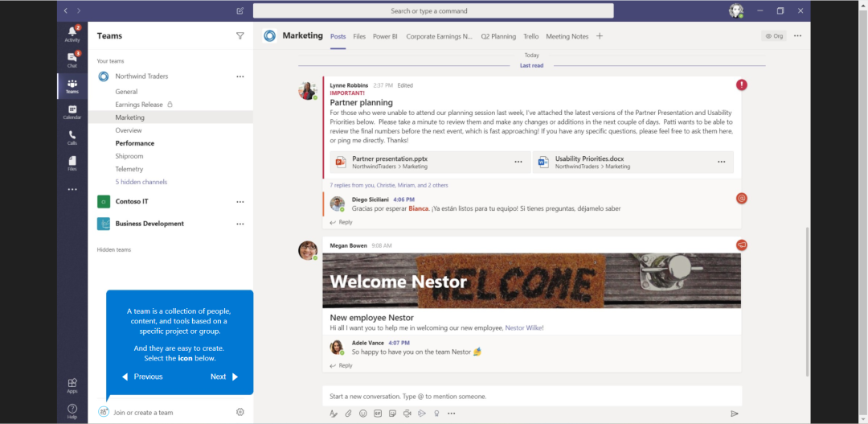Open the Trello tab

coord(531,36)
